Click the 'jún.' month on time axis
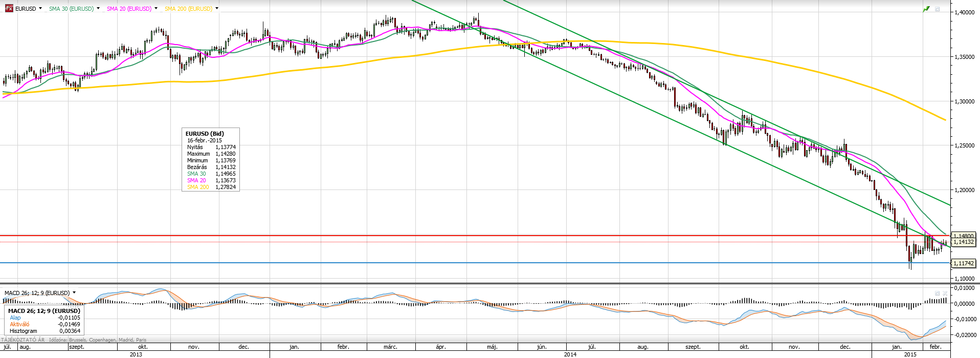Screen dimensions: 980x358 [x=542, y=347]
